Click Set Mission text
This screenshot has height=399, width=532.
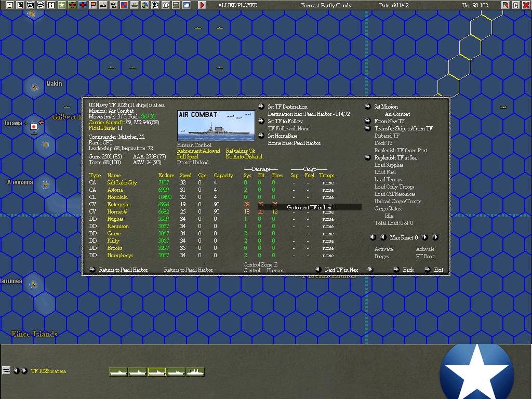pyautogui.click(x=386, y=107)
